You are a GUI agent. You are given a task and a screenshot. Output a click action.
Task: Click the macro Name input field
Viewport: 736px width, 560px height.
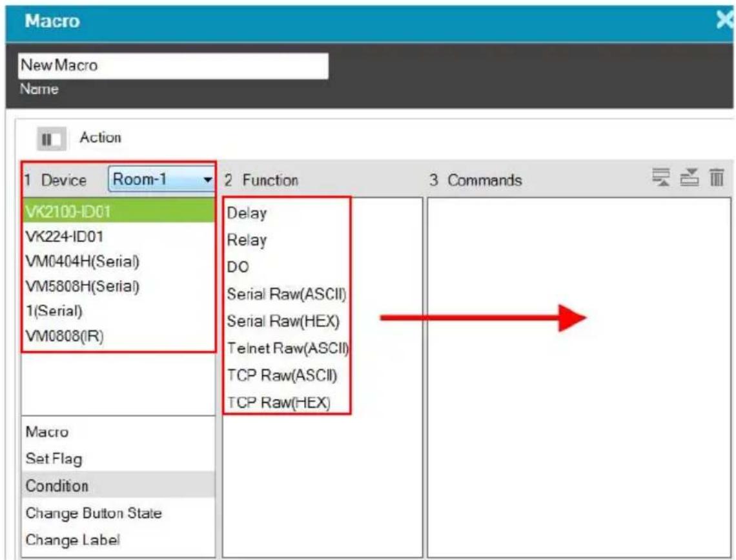click(173, 66)
